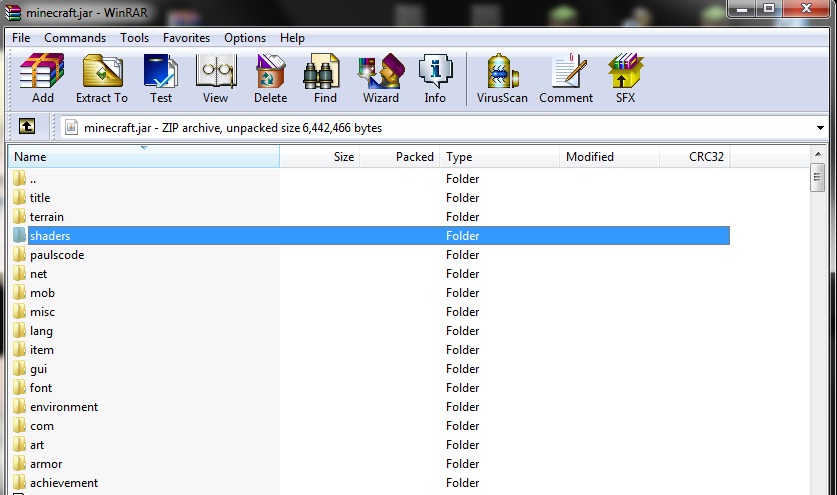Select the 'art' folder name

click(x=37, y=445)
